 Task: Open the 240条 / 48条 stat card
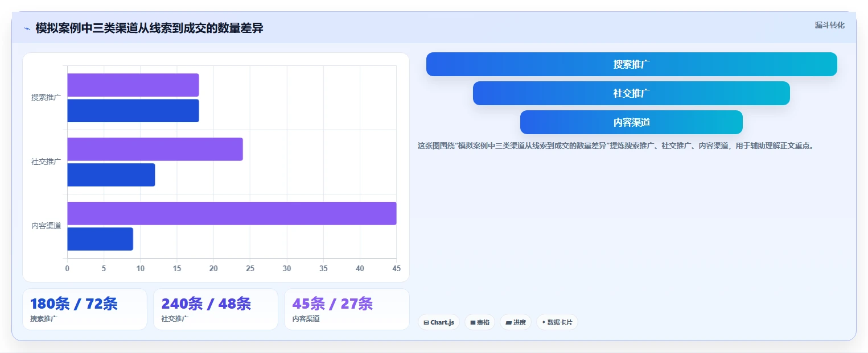[216, 309]
